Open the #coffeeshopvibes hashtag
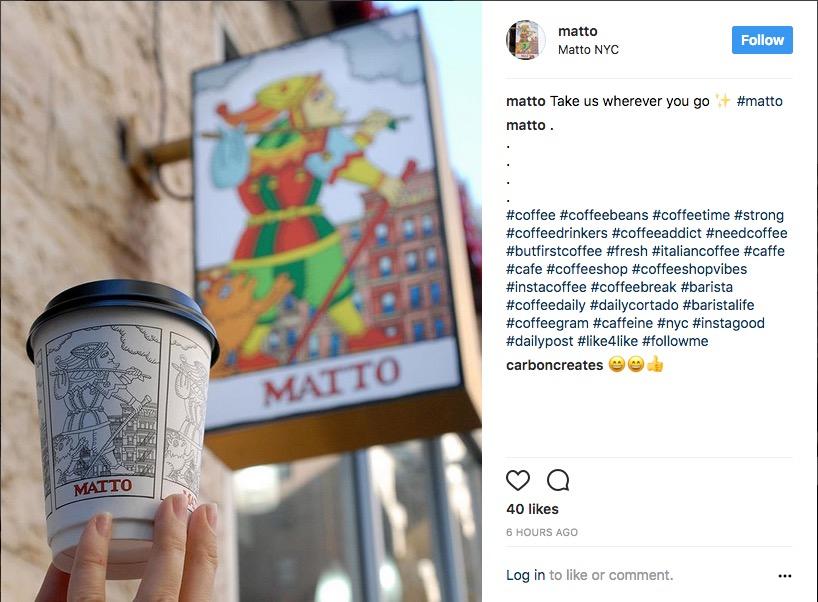The height and width of the screenshot is (602, 818). click(x=689, y=269)
